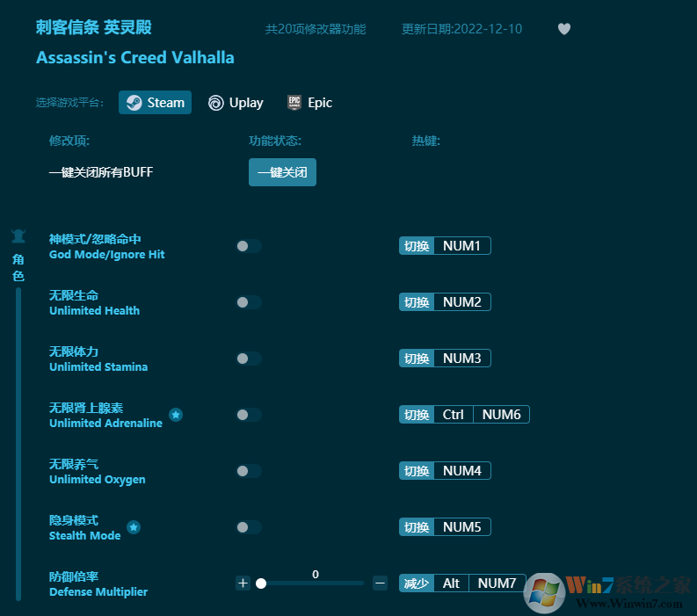Click 刺客信条 英灵殿 title text
The width and height of the screenshot is (697, 616).
pyautogui.click(x=94, y=27)
